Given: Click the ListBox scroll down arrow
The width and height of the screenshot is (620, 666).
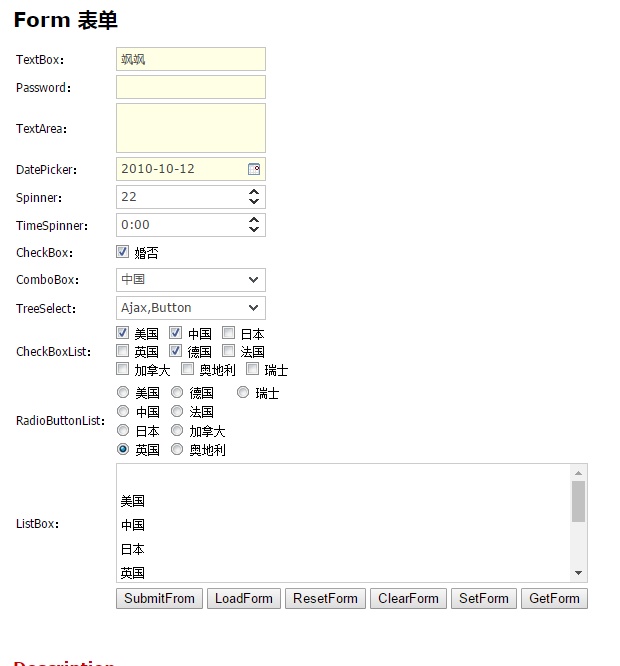Looking at the screenshot, I should coord(578,573).
